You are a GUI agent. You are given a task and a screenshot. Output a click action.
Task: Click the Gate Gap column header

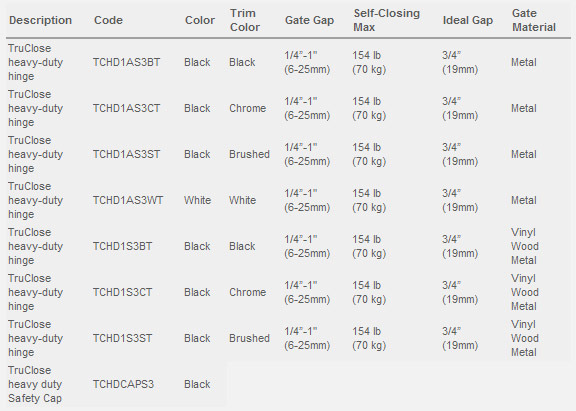pos(309,20)
